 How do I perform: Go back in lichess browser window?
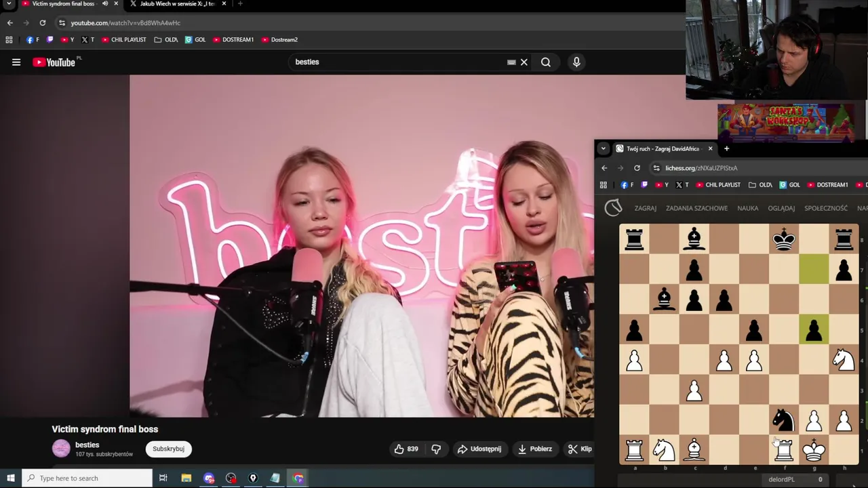point(604,168)
